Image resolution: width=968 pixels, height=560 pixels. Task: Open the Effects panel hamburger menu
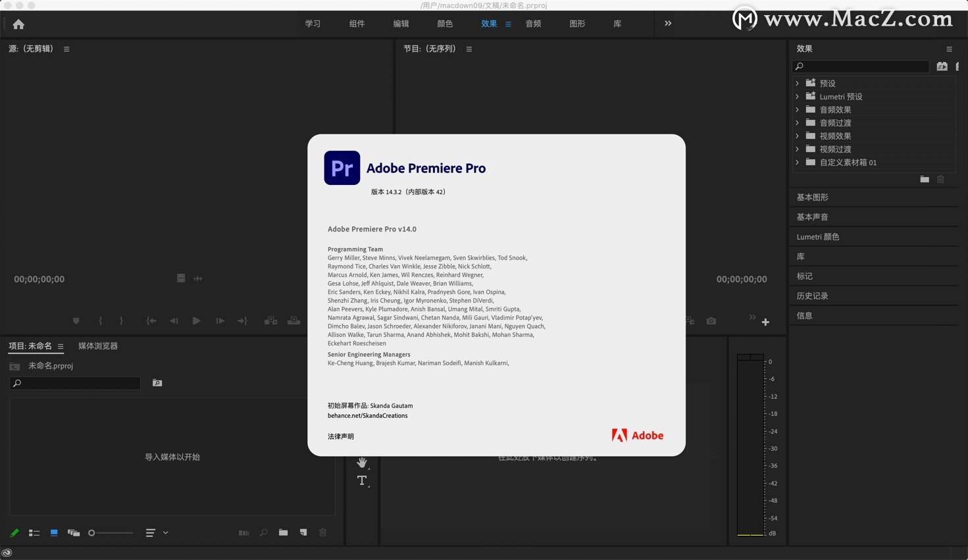949,49
